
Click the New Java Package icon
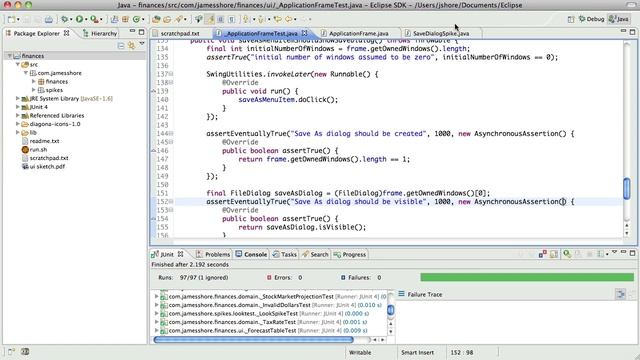pos(125,19)
